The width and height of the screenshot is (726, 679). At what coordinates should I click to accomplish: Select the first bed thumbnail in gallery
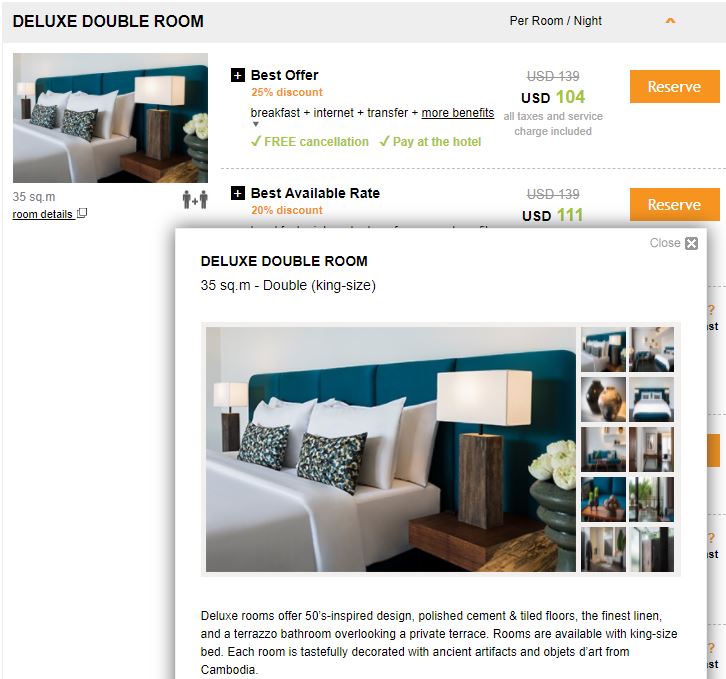click(x=603, y=350)
